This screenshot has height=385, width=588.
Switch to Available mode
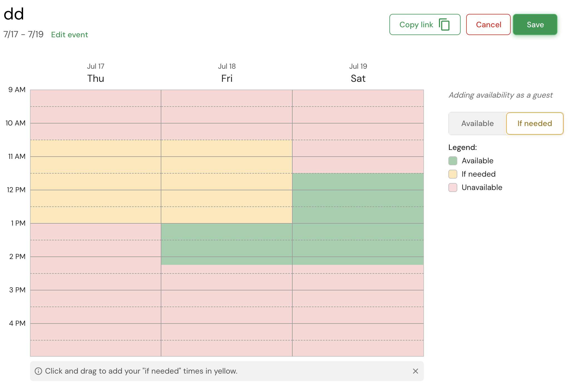477,124
